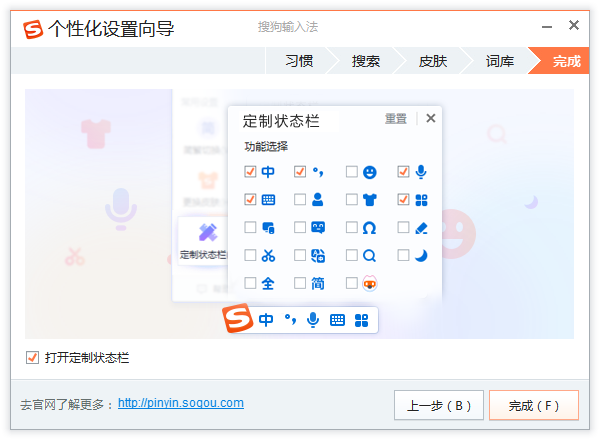Screen dimensions: 600x440
Task: Click the user account silhouette icon
Action: click(318, 199)
